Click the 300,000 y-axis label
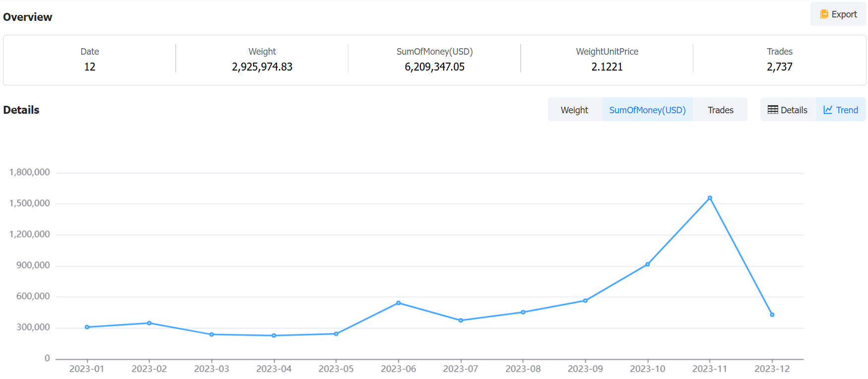868x379 pixels. (x=33, y=327)
